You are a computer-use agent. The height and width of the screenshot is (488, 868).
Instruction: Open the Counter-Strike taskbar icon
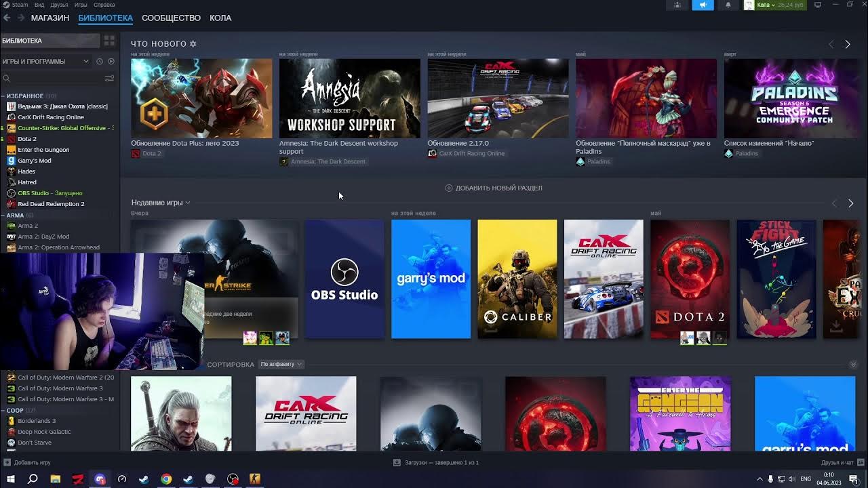coord(255,479)
